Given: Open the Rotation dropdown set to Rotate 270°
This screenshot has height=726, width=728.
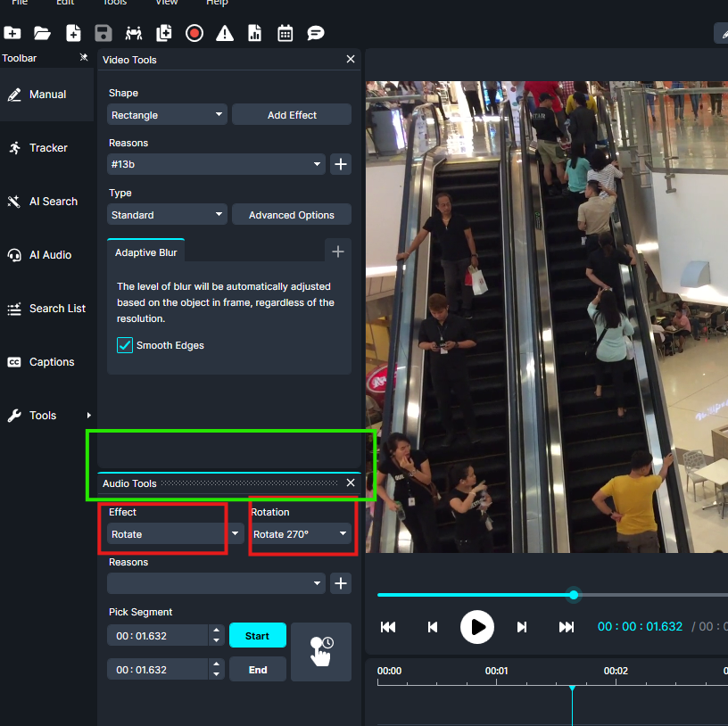Looking at the screenshot, I should point(301,534).
